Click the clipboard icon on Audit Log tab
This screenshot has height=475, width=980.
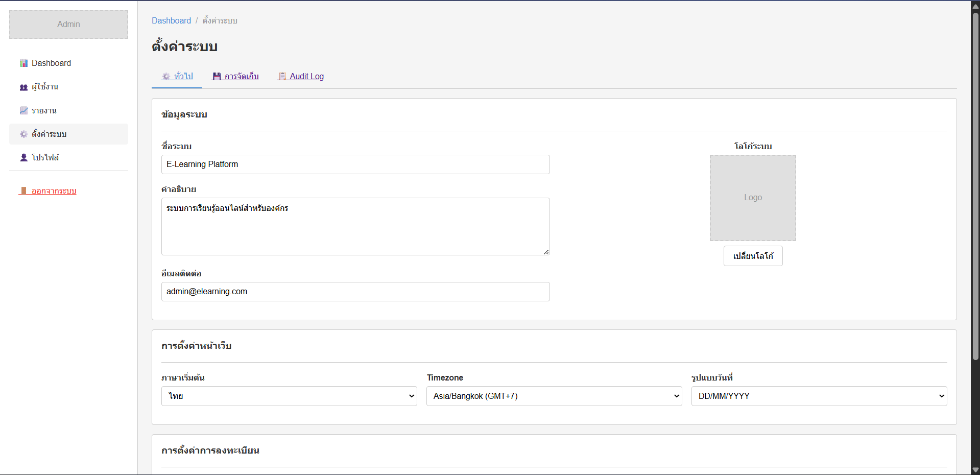[x=282, y=76]
